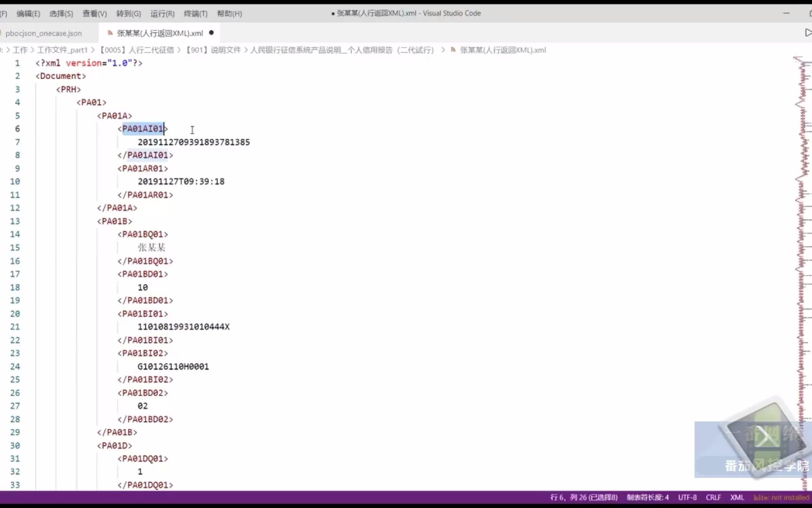Open the 查看(V) menu
The height and width of the screenshot is (508, 812).
tap(94, 14)
